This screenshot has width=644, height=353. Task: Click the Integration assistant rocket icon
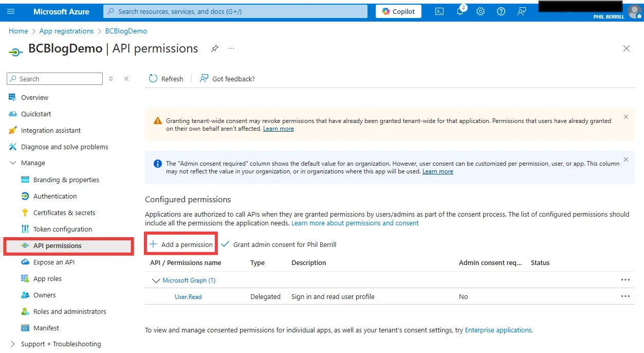12,130
